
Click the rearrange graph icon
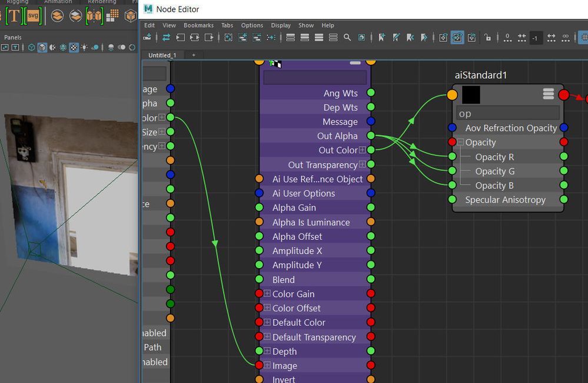point(271,37)
